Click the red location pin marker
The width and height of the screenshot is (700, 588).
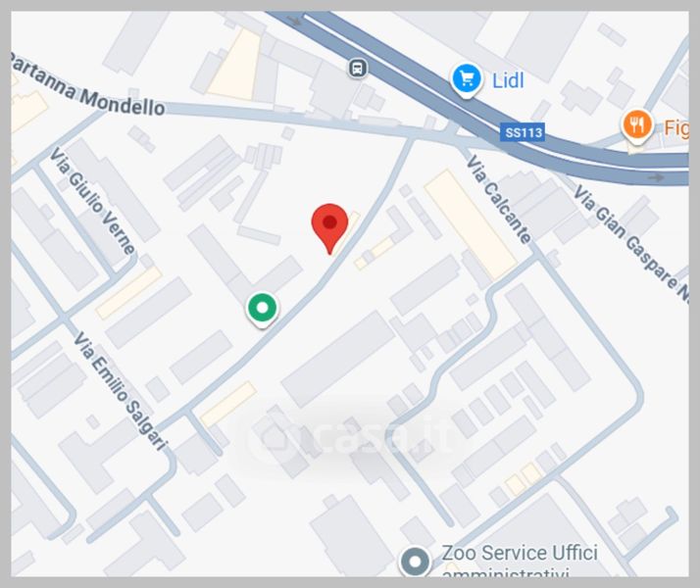click(x=329, y=228)
